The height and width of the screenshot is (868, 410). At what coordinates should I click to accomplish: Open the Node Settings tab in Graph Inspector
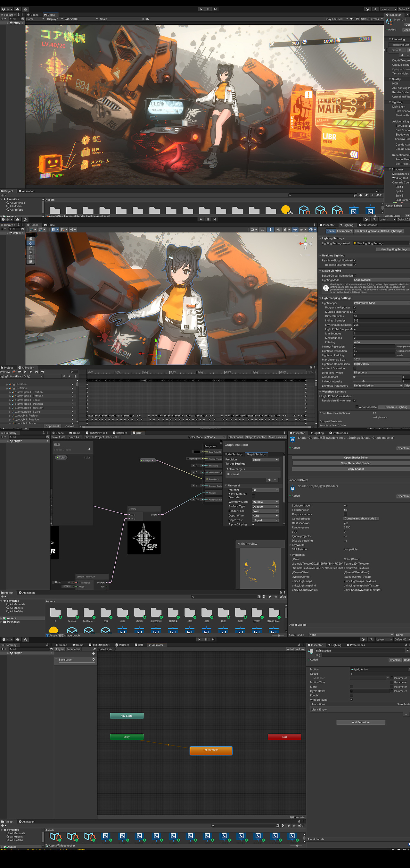[x=234, y=454]
